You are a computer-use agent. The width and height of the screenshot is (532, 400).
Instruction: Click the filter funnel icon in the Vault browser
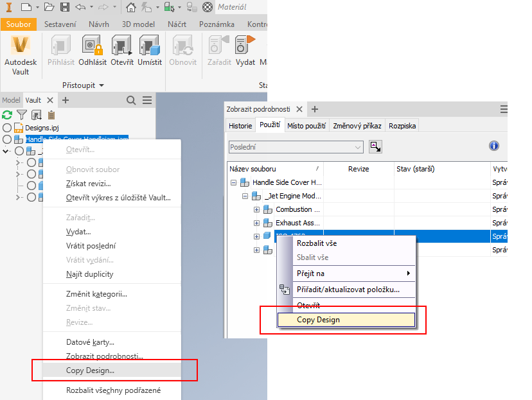(x=22, y=115)
